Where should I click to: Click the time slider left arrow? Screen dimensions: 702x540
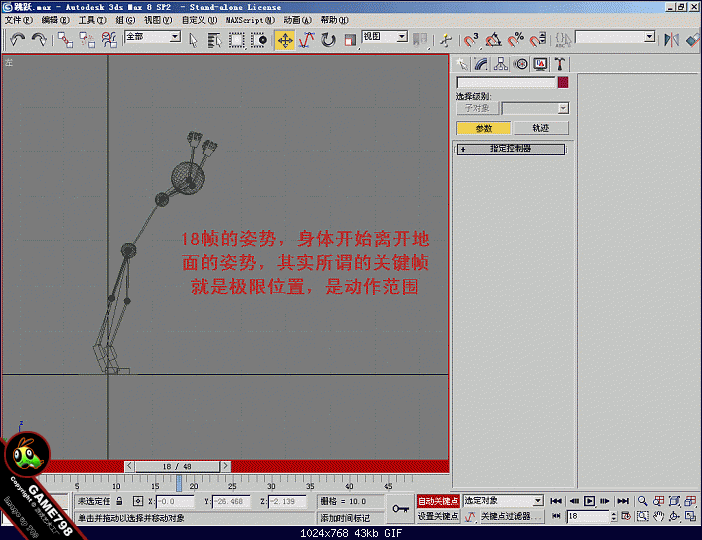(x=129, y=466)
